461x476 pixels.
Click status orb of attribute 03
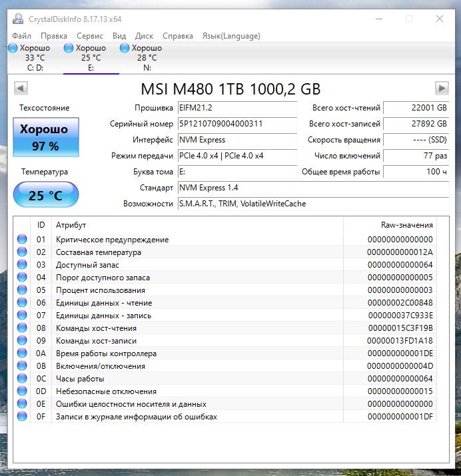[22, 265]
